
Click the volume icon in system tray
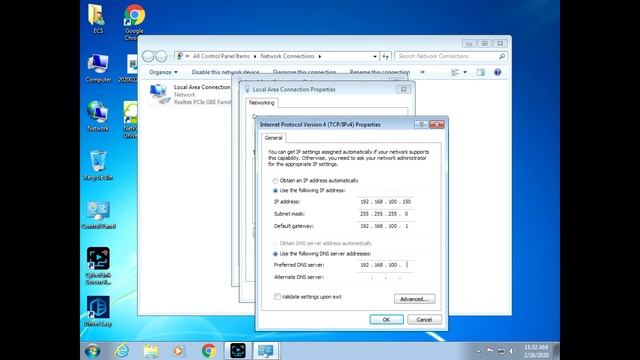click(511, 351)
